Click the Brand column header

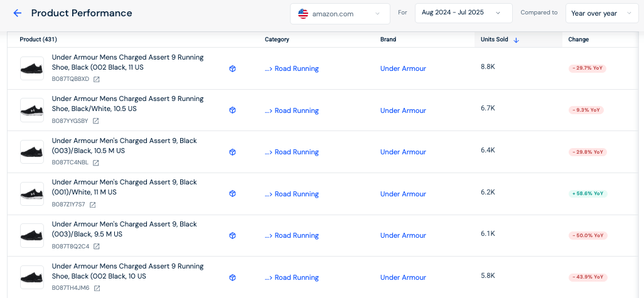pyautogui.click(x=388, y=40)
